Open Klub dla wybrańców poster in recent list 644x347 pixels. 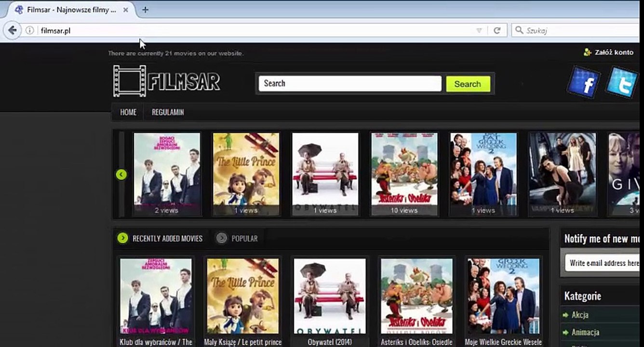(156, 296)
